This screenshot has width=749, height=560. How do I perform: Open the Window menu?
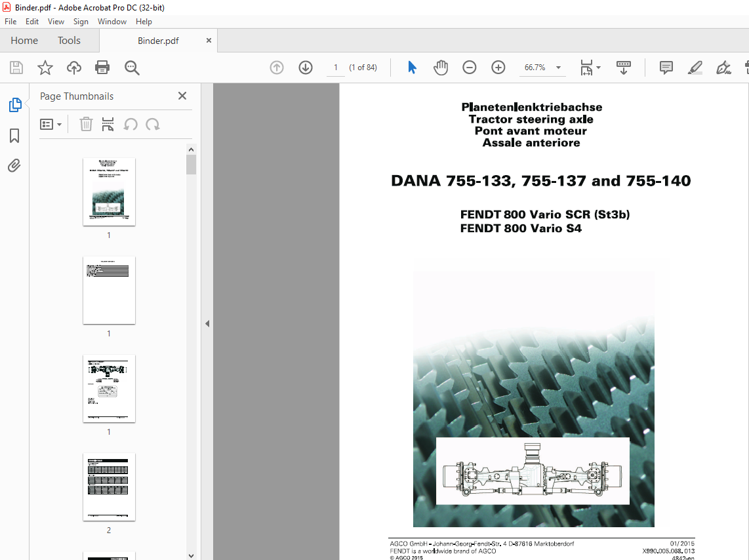point(111,22)
